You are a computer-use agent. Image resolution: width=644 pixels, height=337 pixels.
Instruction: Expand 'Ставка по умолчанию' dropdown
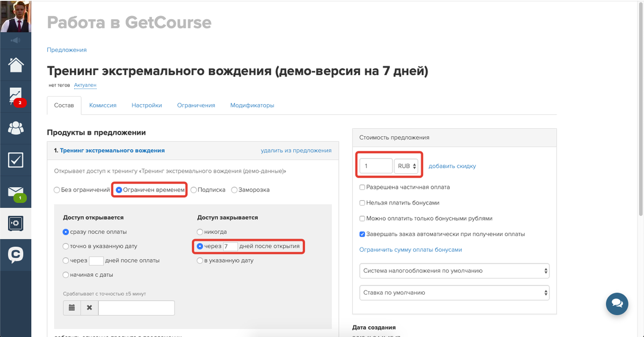click(454, 293)
